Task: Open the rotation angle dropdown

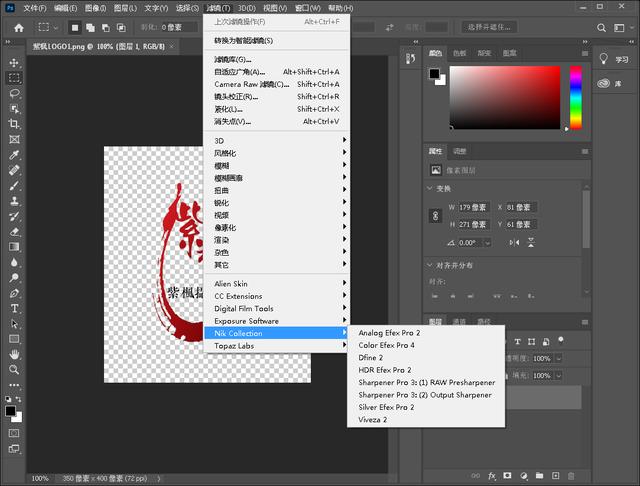Action: click(x=487, y=243)
